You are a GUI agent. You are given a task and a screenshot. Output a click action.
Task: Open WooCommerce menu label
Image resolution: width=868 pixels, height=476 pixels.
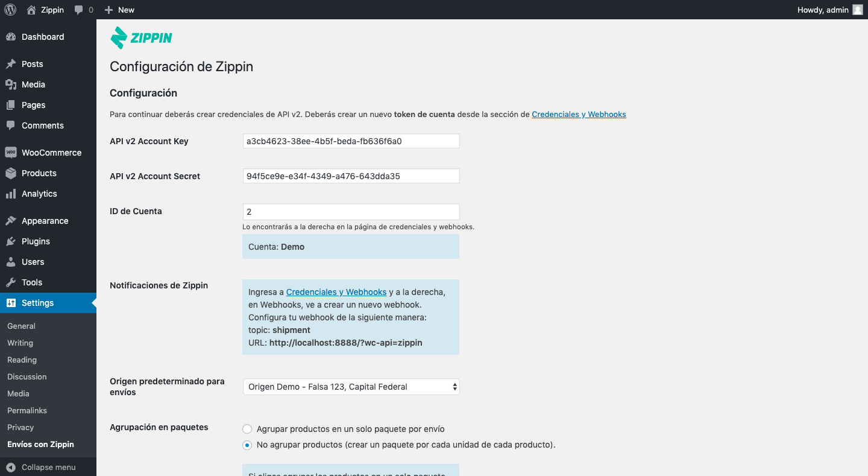[52, 153]
